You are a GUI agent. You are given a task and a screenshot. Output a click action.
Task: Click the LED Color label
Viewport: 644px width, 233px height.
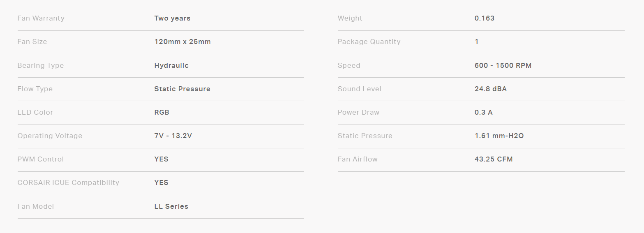point(35,113)
